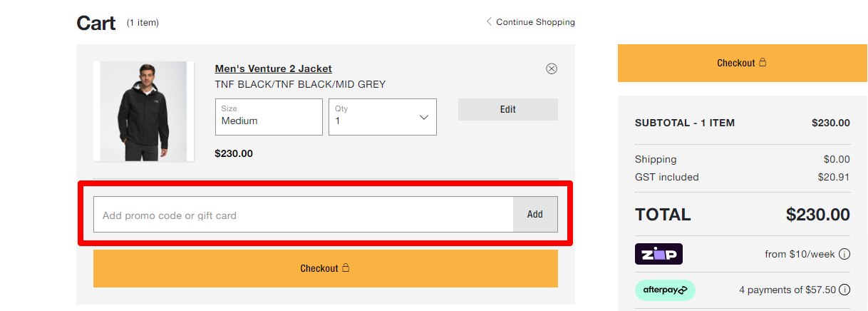The image size is (868, 311).
Task: Open the Size Medium selector
Action: (x=269, y=117)
